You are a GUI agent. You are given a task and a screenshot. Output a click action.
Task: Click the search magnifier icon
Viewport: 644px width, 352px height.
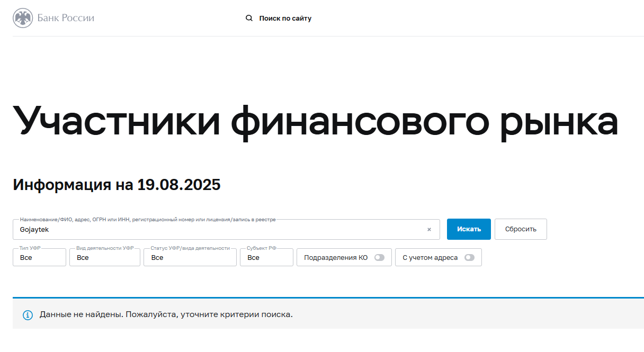pos(249,18)
